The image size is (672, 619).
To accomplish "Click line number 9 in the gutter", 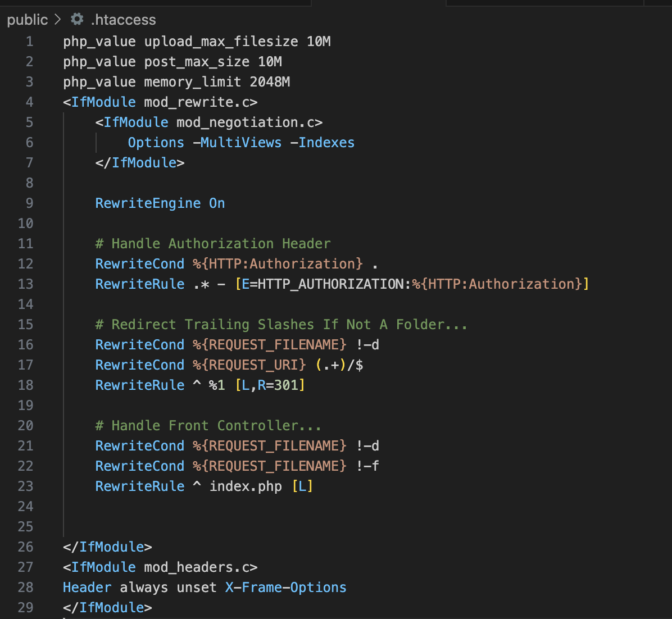I will point(29,203).
